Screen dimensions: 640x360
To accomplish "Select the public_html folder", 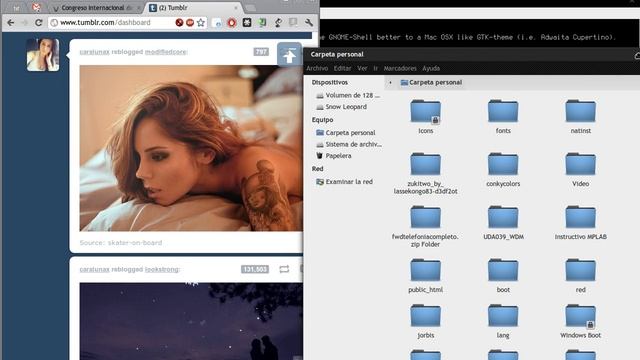I will click(x=426, y=276).
